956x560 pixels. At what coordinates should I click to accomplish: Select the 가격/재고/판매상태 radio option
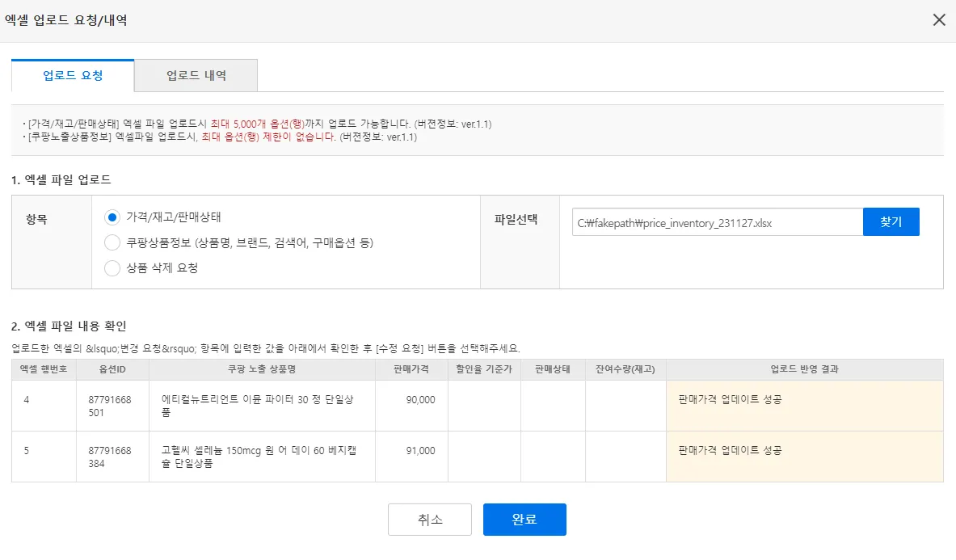coord(113,217)
